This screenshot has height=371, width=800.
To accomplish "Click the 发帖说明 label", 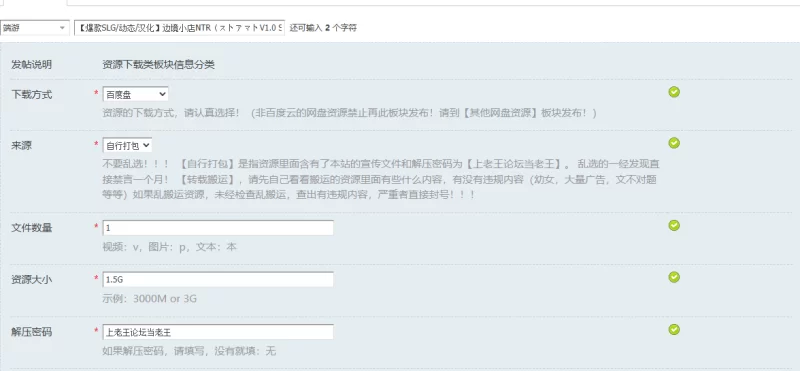I will point(32,65).
